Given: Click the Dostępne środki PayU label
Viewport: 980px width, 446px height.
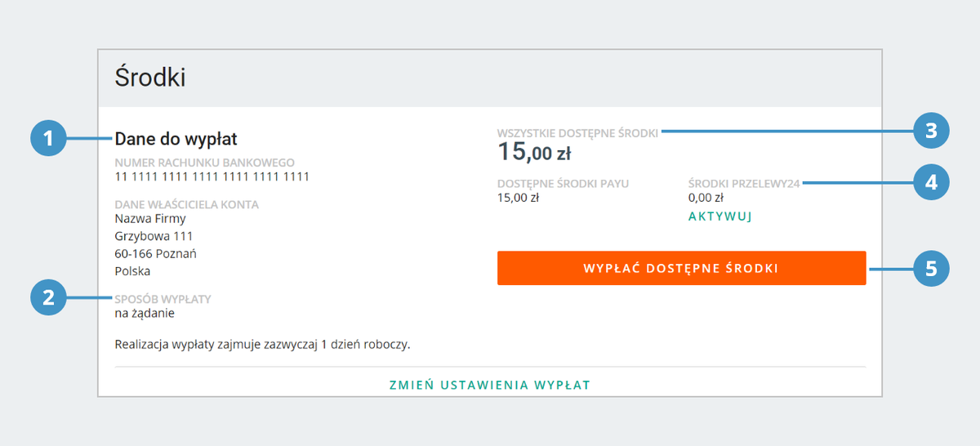Looking at the screenshot, I should [x=563, y=184].
